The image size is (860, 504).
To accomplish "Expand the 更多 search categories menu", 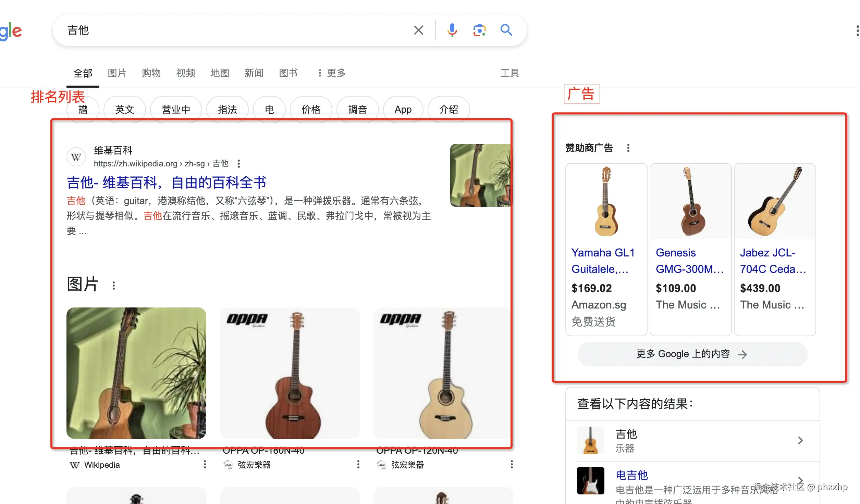I will pyautogui.click(x=332, y=73).
